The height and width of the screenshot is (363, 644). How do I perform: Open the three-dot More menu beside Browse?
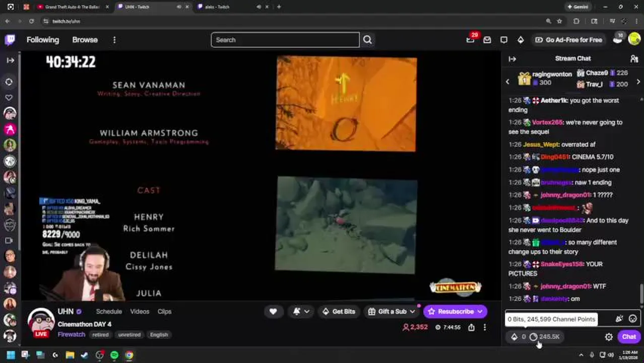(114, 40)
